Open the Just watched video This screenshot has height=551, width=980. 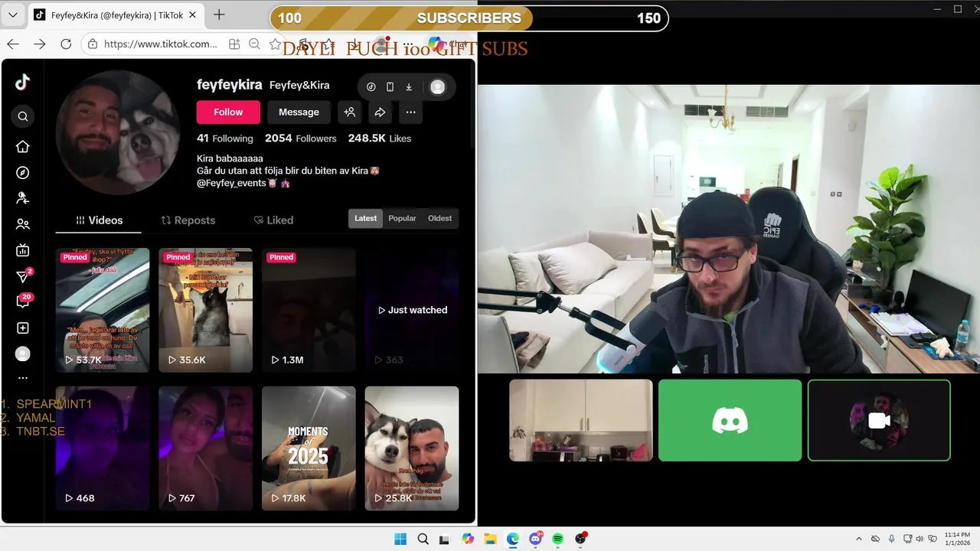point(412,310)
